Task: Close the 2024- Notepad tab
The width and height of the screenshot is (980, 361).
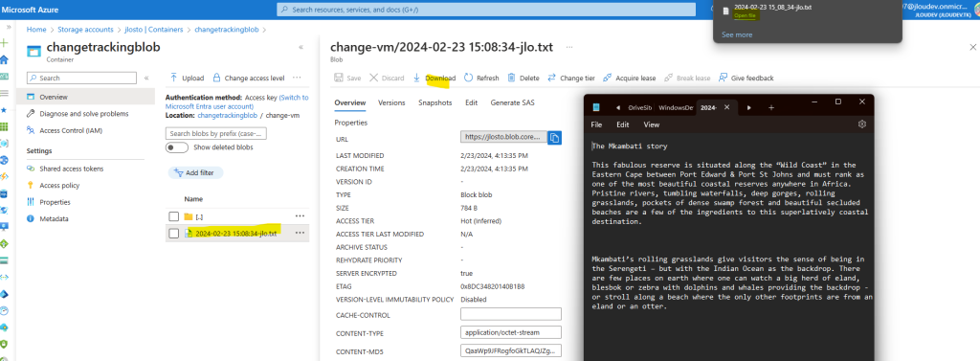Action: 727,107
